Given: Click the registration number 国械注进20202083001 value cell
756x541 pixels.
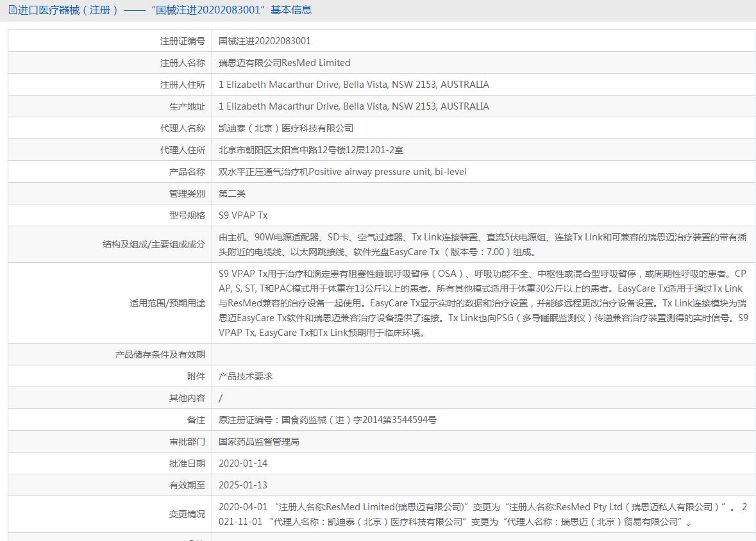Looking at the screenshot, I should [x=265, y=41].
